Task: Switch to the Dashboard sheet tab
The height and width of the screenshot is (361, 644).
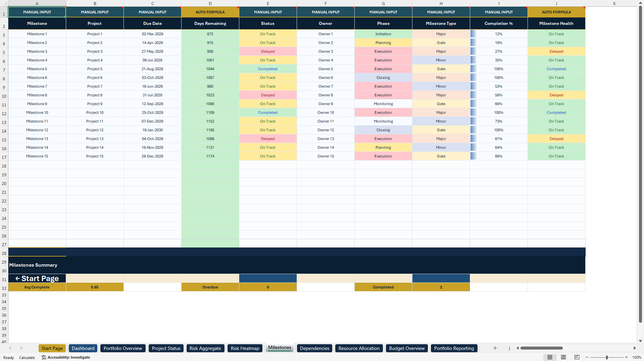Action: tap(83, 348)
